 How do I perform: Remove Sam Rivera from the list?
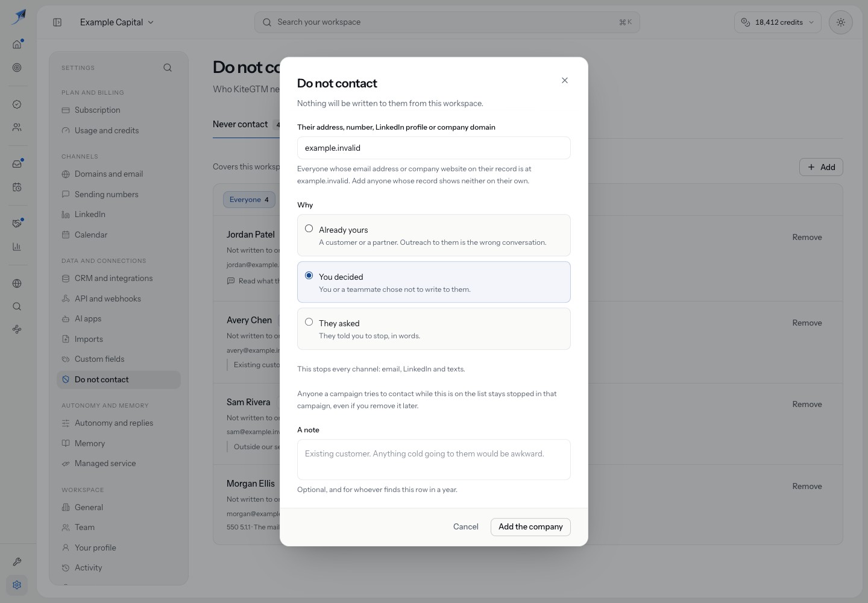coord(807,405)
